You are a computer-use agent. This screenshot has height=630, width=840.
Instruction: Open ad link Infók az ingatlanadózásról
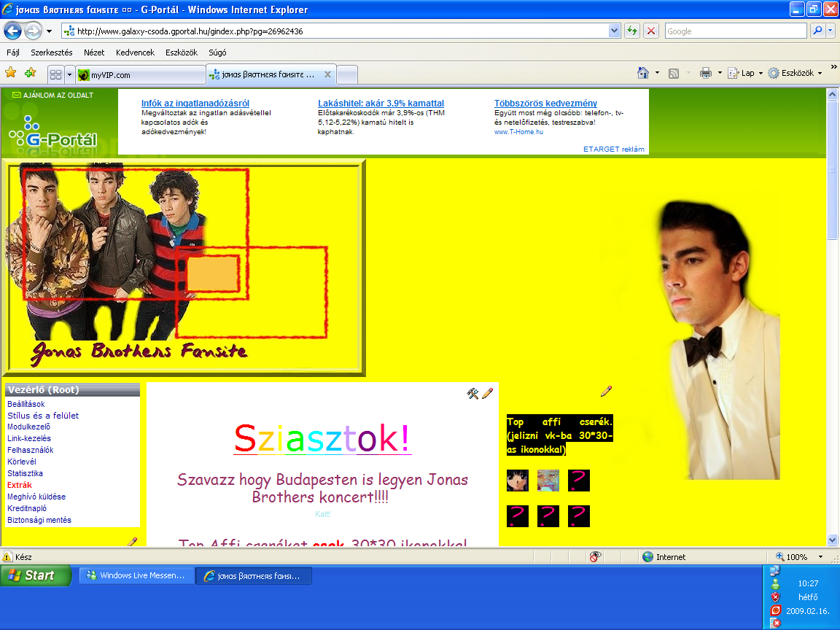[195, 104]
